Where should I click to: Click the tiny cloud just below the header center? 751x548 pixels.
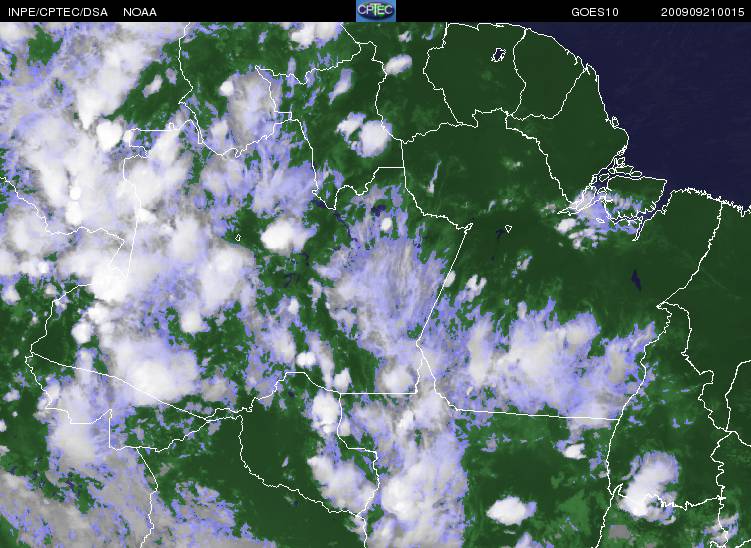[x=397, y=65]
